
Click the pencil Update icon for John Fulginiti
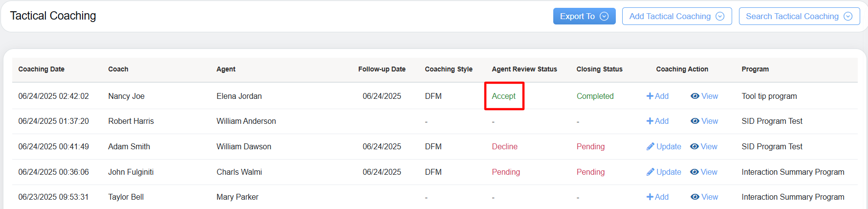(x=651, y=172)
